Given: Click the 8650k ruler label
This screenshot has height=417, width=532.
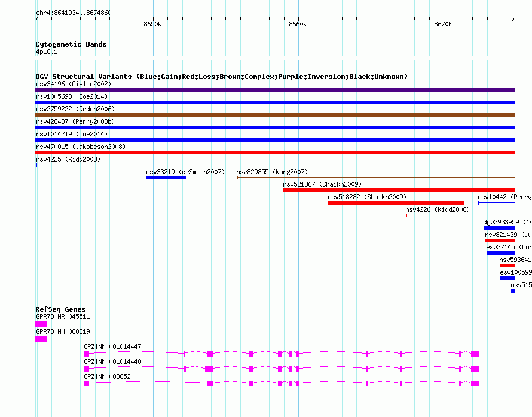Looking at the screenshot, I should pyautogui.click(x=152, y=24).
